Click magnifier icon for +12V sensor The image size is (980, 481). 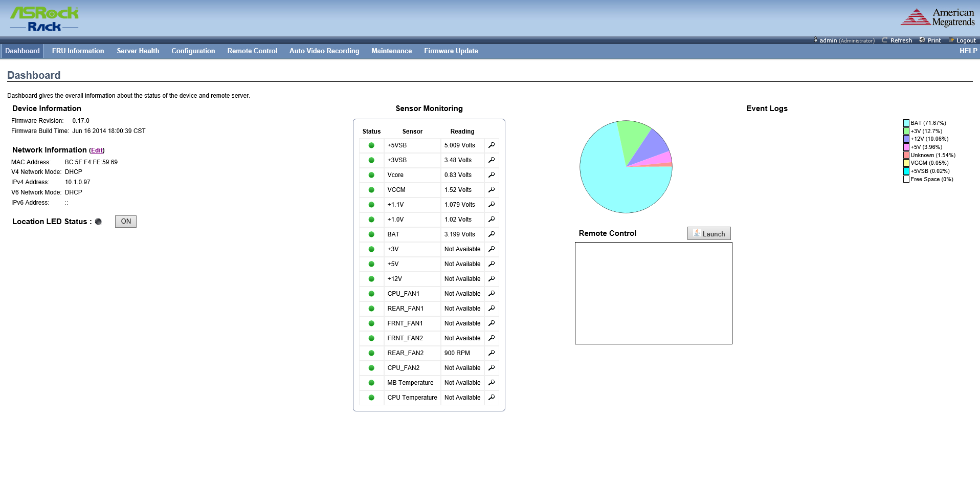pyautogui.click(x=491, y=279)
